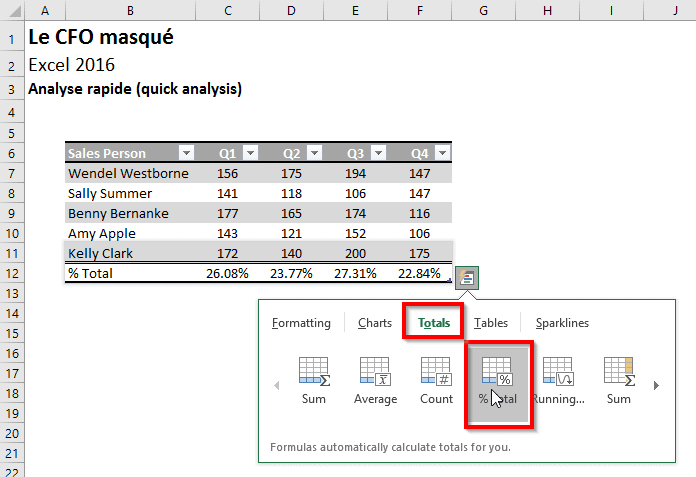Open the Quick Analysis button below the table
Viewport: 696px width, 477px height.
pyautogui.click(x=467, y=277)
